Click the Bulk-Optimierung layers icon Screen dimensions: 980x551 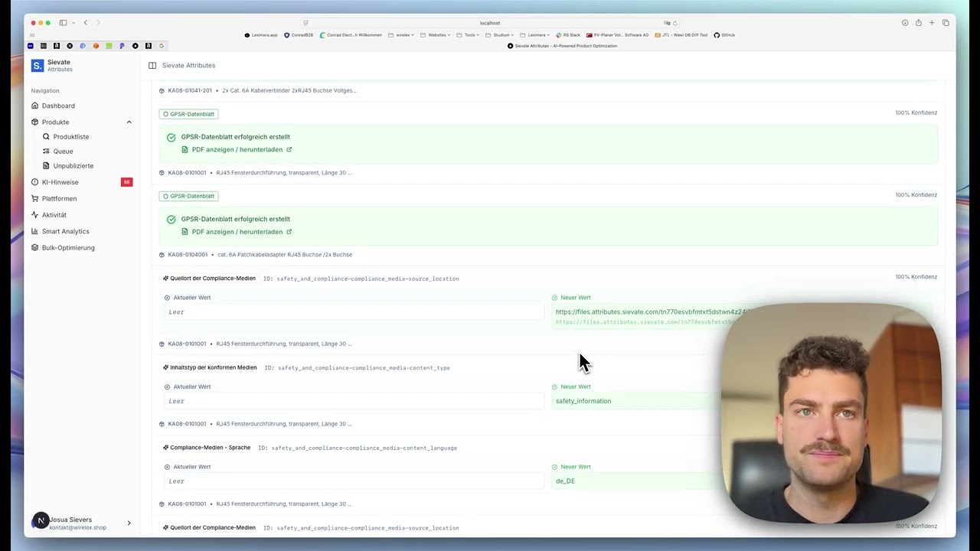(x=34, y=248)
